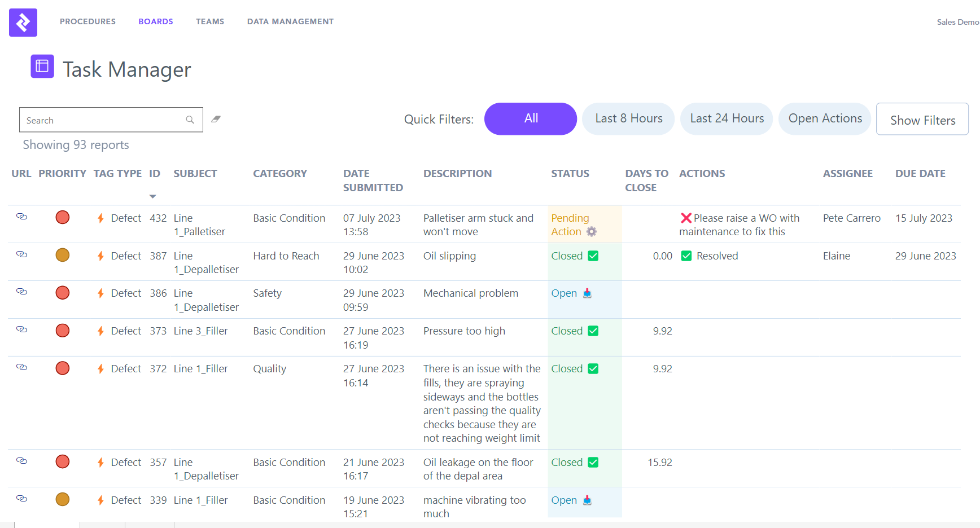Toggle Closed checkmark for defect 357
Screen dimensions: 980x528
click(x=593, y=462)
